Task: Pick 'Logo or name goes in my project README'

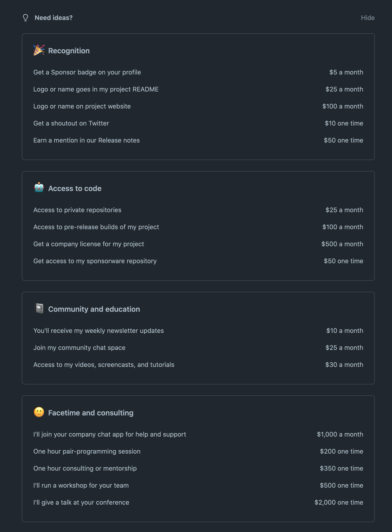Action: click(96, 89)
